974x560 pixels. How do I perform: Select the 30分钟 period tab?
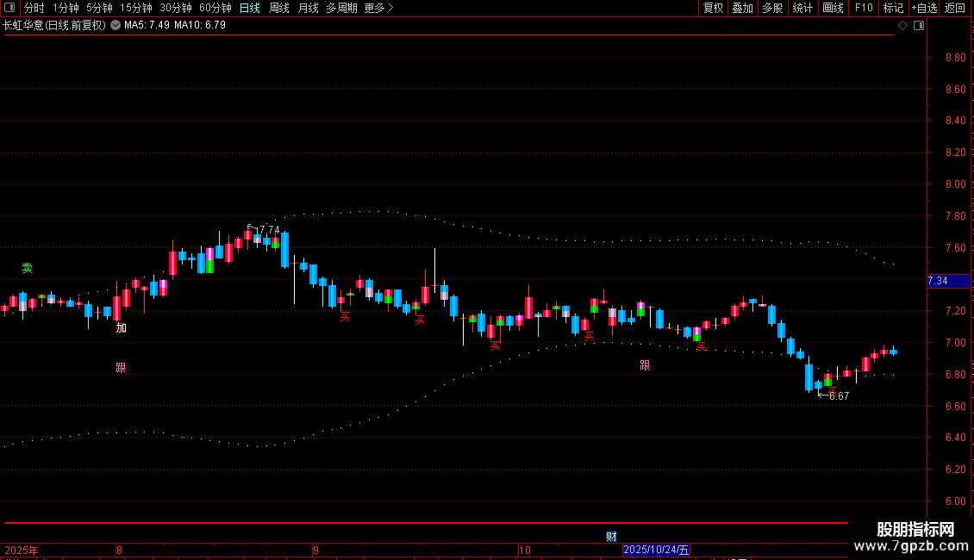tap(176, 8)
